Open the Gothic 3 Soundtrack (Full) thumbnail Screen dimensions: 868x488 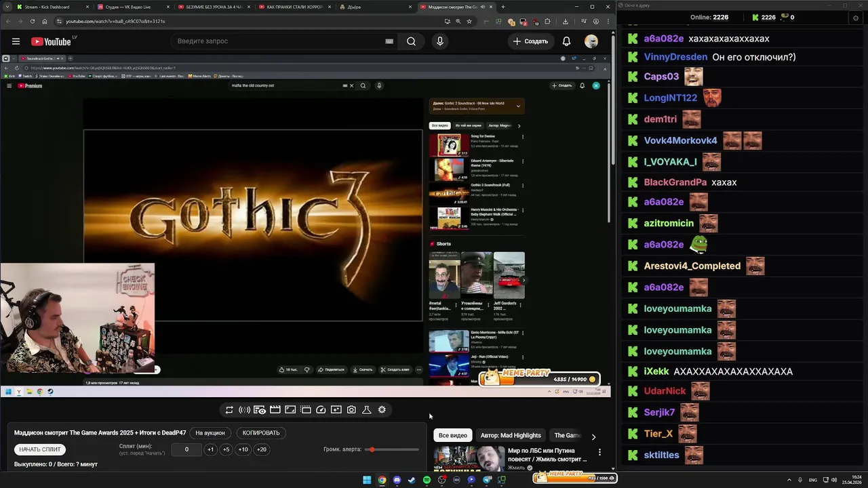click(448, 194)
